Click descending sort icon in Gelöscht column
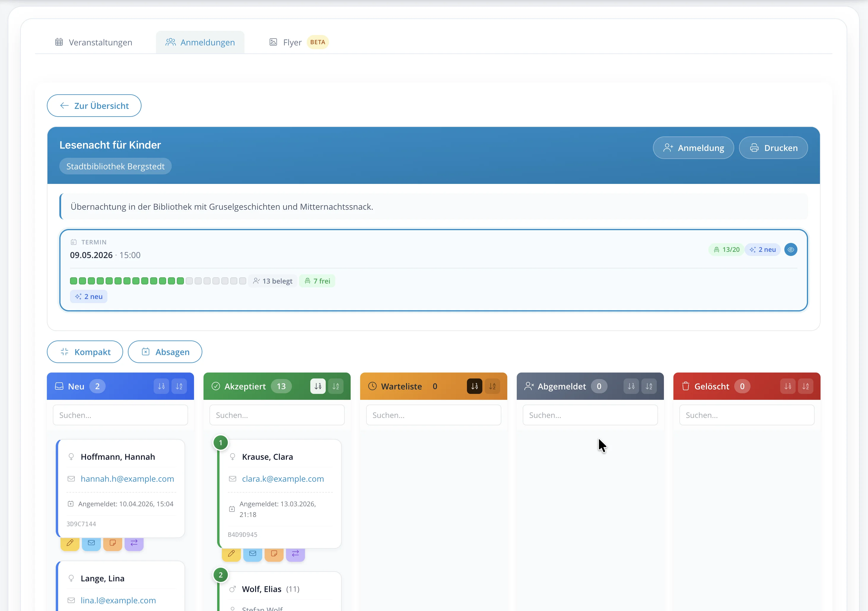 pyautogui.click(x=788, y=386)
